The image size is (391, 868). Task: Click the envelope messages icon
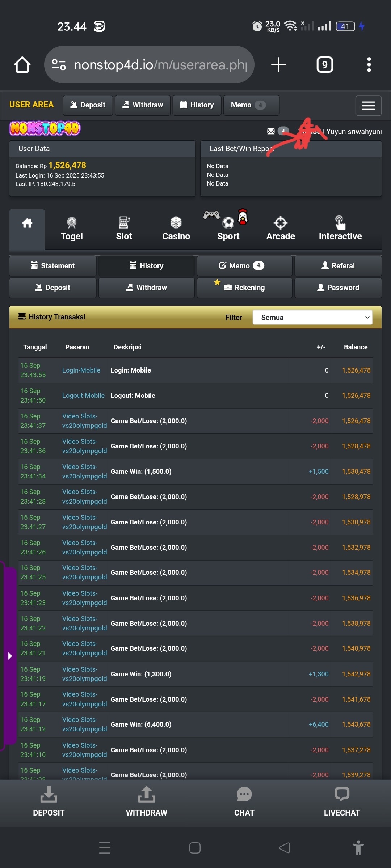[x=271, y=131]
